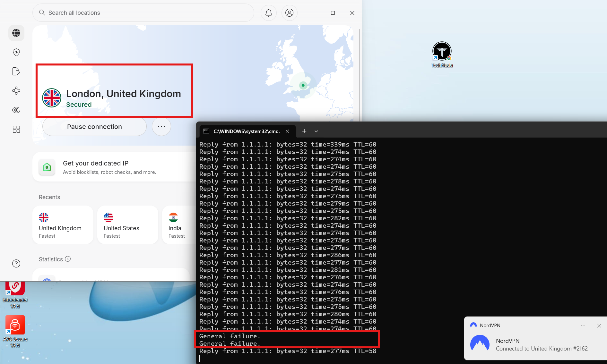Open TechNadu desktop shortcut
Screen dimensions: 607x364
pos(442,55)
